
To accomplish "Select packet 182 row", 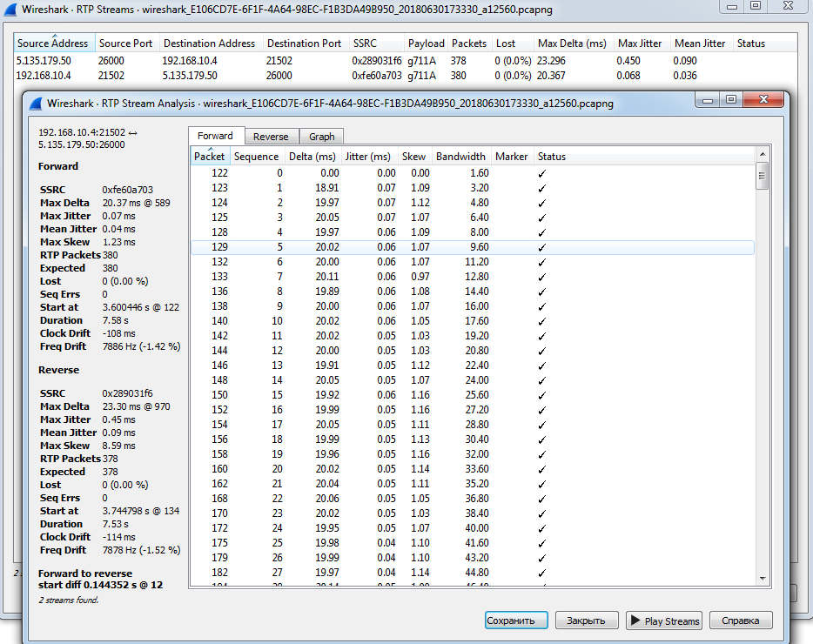I will (x=473, y=573).
